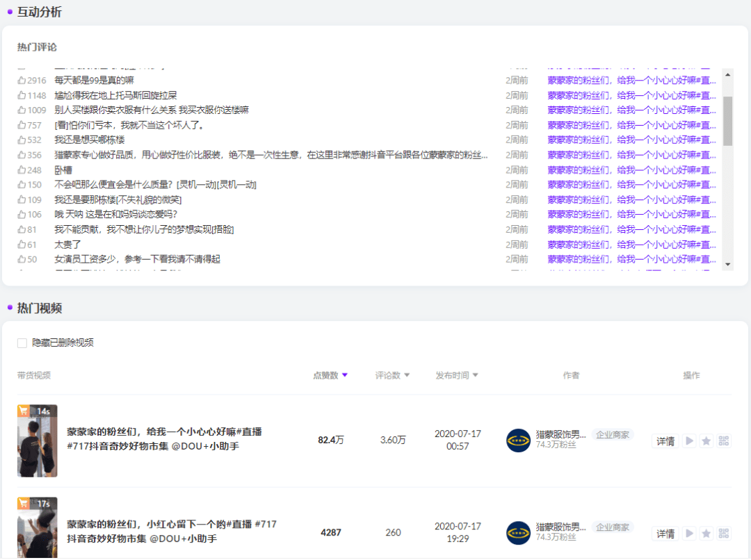This screenshot has width=751, height=560.
Task: Star the second video in list
Action: point(706,534)
